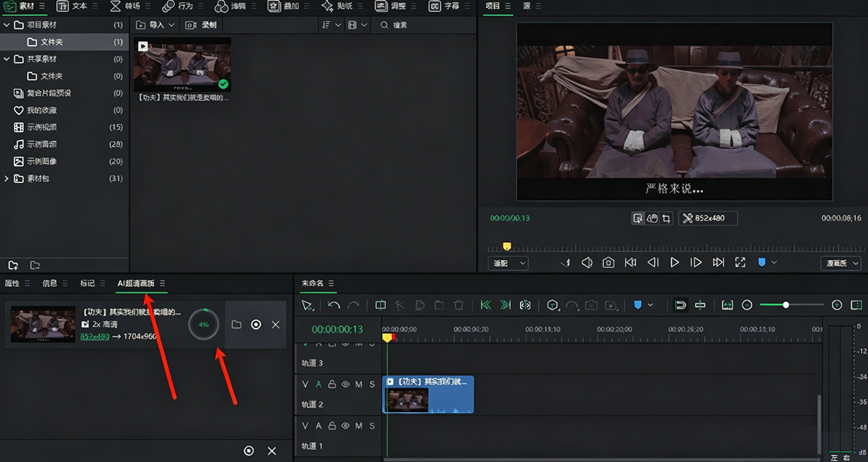
Task: Delete the selected clip with trash icon
Action: click(458, 305)
